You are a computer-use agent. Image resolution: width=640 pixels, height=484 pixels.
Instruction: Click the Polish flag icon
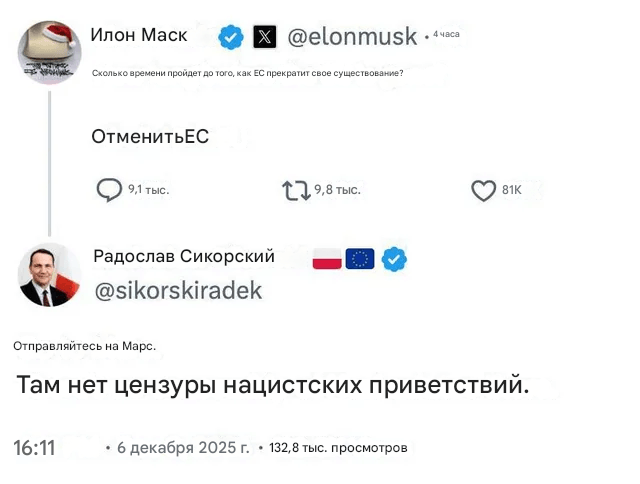coord(327,259)
